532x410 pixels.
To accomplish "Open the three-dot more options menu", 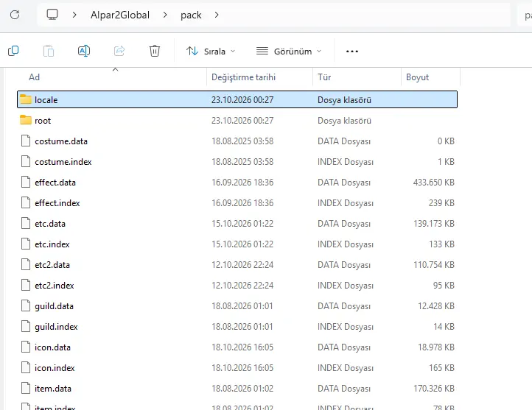I will (351, 52).
